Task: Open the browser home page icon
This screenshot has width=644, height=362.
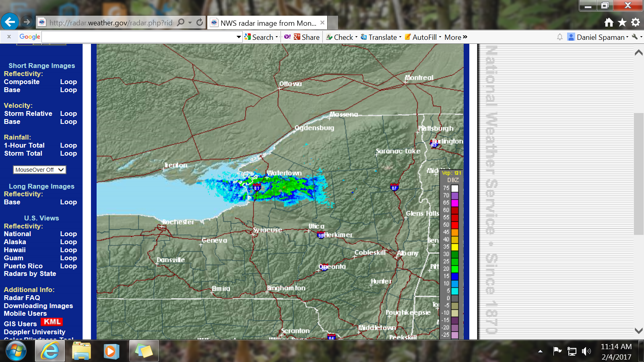Action: (609, 23)
